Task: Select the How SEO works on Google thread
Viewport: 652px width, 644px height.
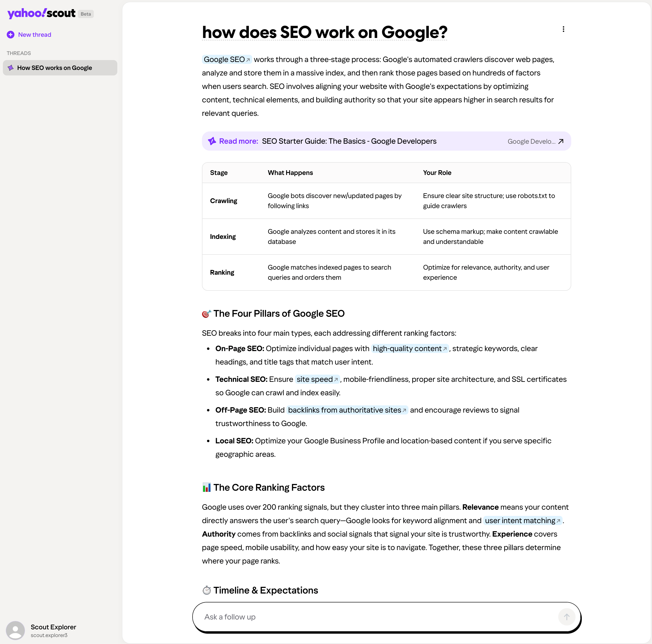Action: tap(54, 68)
